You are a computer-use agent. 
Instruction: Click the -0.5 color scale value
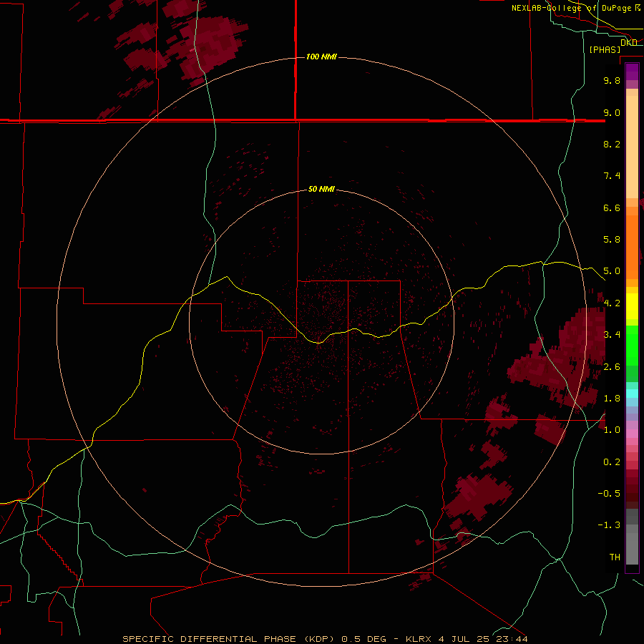click(x=609, y=494)
